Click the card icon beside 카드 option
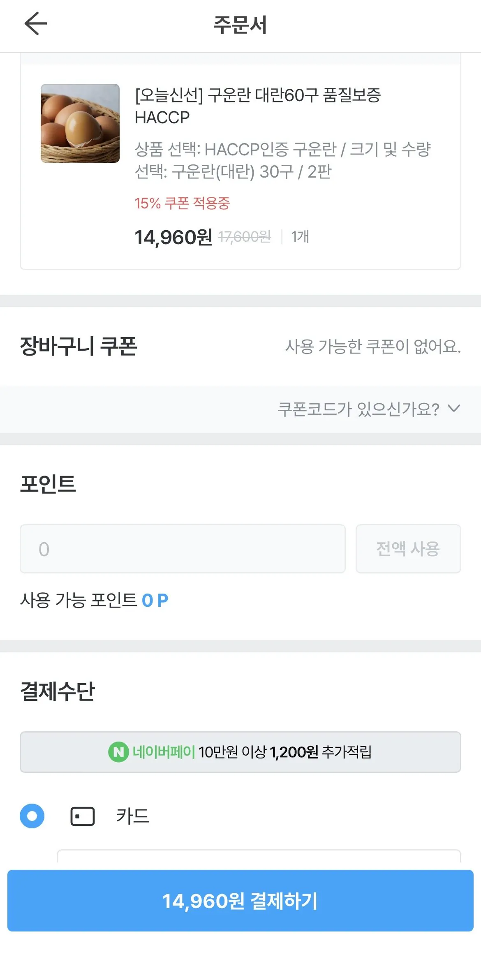The image size is (481, 980). point(82,816)
